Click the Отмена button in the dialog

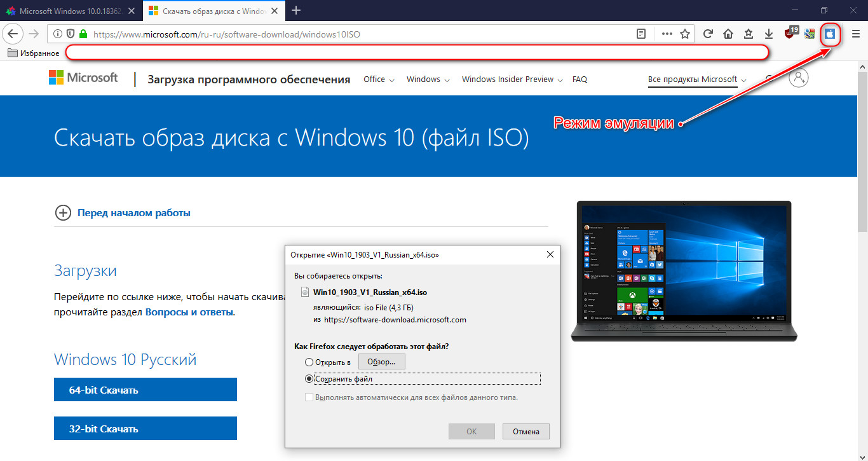pyautogui.click(x=526, y=431)
